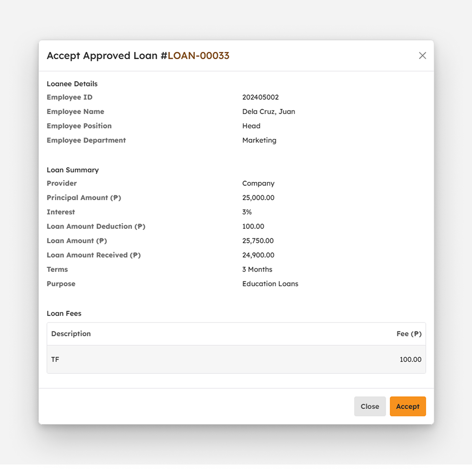
Task: Select the Employee ID value 202405002
Action: [x=260, y=97]
